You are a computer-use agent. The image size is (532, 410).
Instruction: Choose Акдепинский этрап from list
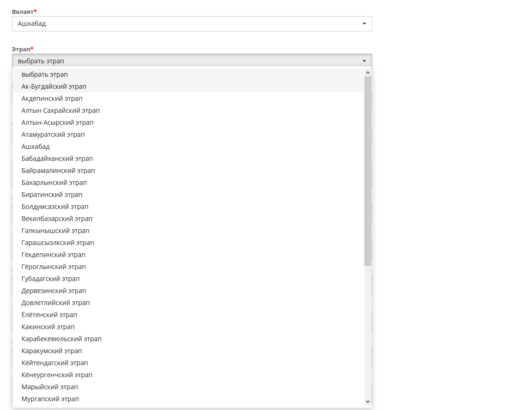coord(188,98)
